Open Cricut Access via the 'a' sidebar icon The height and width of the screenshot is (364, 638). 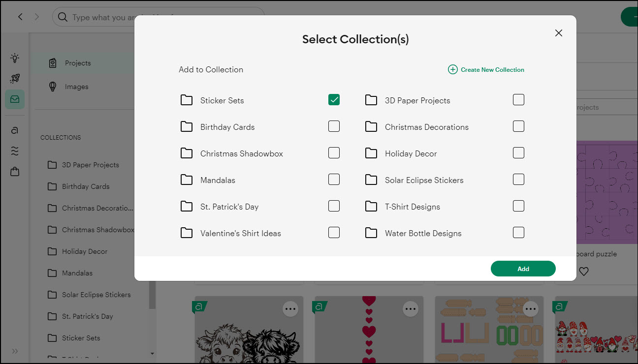coord(14,130)
